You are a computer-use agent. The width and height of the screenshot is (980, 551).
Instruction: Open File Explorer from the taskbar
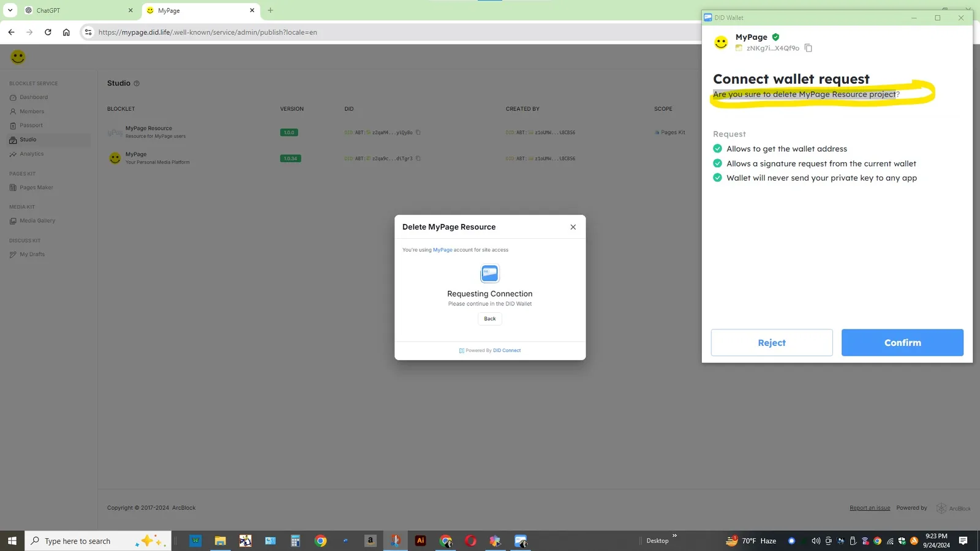tap(221, 541)
